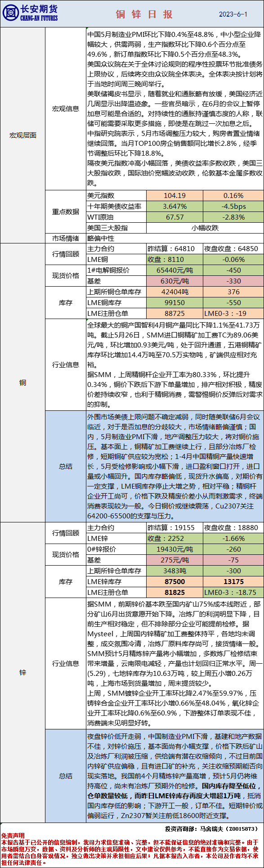Image resolution: width=264 pixels, height=868 pixels.
Task: Select the LME铜 收盘：8110 cell
Action: [175, 259]
